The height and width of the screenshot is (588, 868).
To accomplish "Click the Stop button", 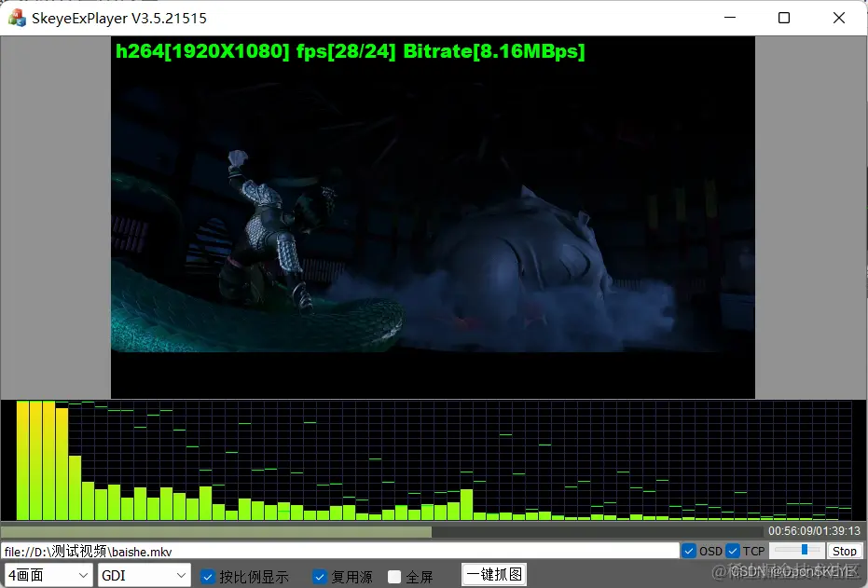I will tap(844, 551).
